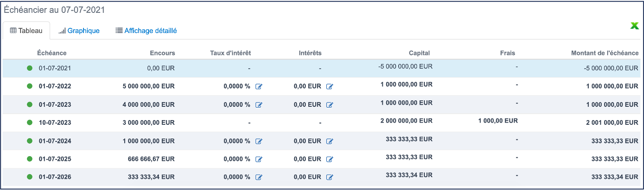Viewport: 644px width, 190px height.
Task: Edit interest rate for 01-07-2025
Action: (259, 159)
